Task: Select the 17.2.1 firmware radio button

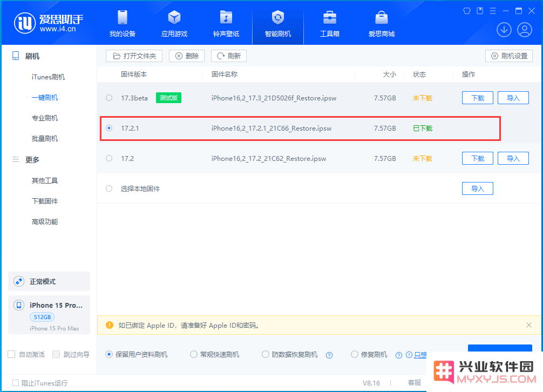Action: pyautogui.click(x=109, y=128)
